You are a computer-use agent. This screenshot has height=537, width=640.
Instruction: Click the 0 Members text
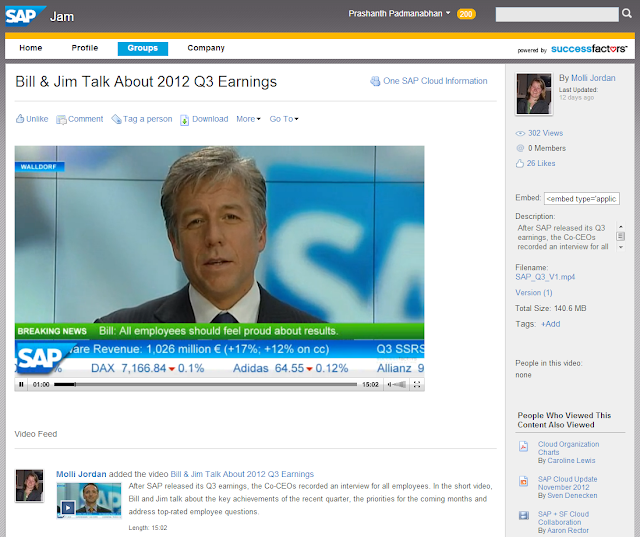(547, 148)
